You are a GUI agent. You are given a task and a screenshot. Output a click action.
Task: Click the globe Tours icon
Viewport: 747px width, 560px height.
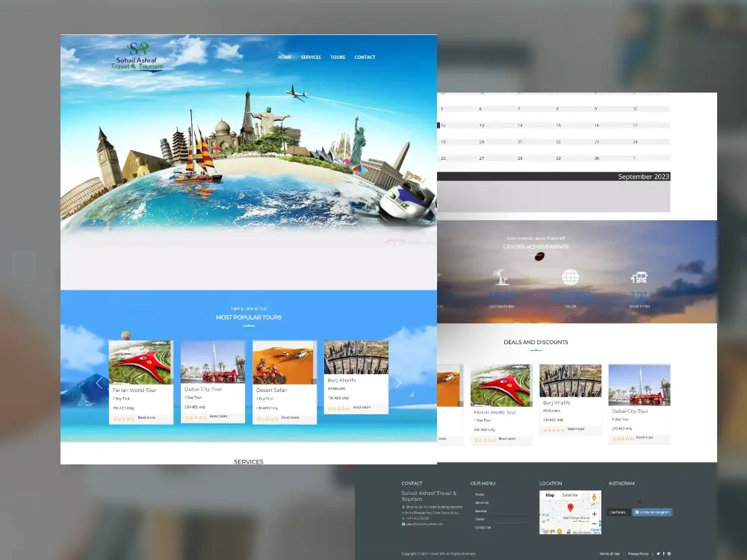pyautogui.click(x=570, y=277)
